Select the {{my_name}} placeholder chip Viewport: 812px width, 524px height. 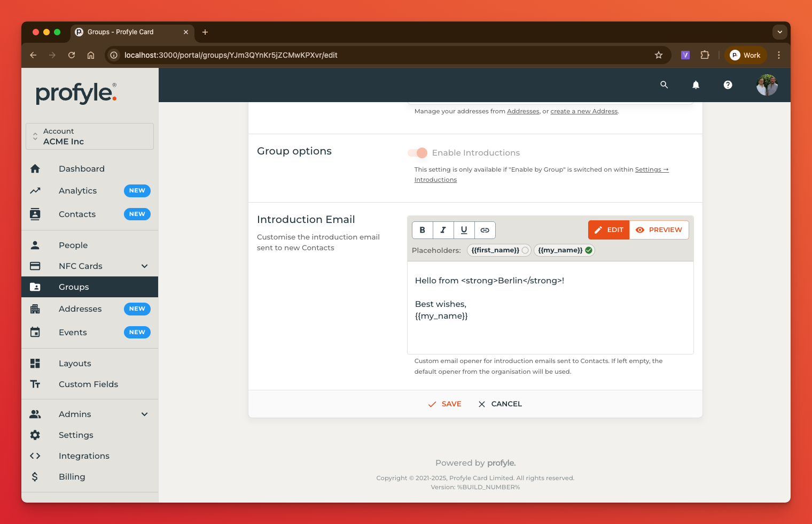click(x=564, y=250)
